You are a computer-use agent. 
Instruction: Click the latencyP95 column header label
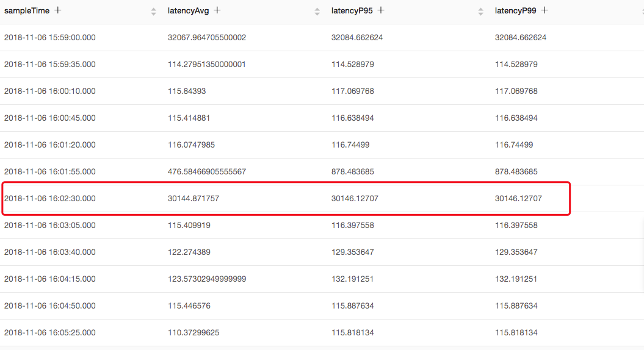coord(352,10)
